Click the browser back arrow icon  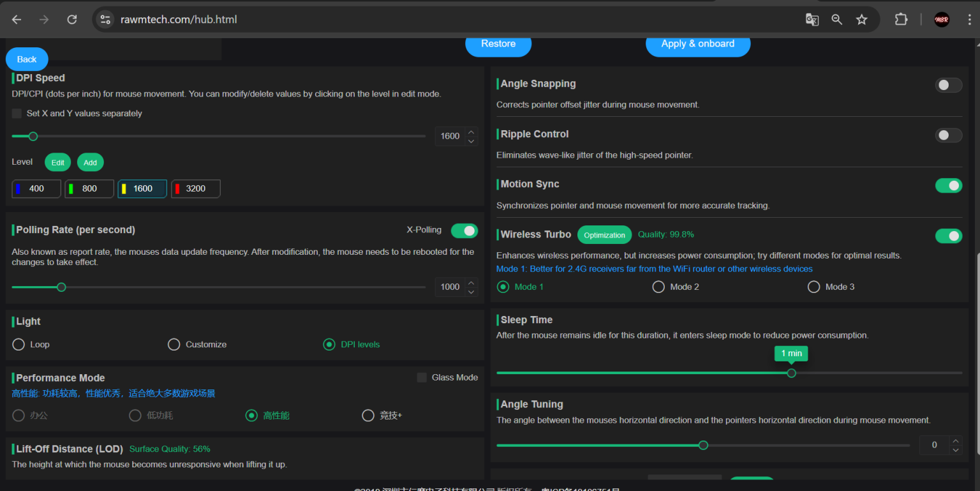17,20
